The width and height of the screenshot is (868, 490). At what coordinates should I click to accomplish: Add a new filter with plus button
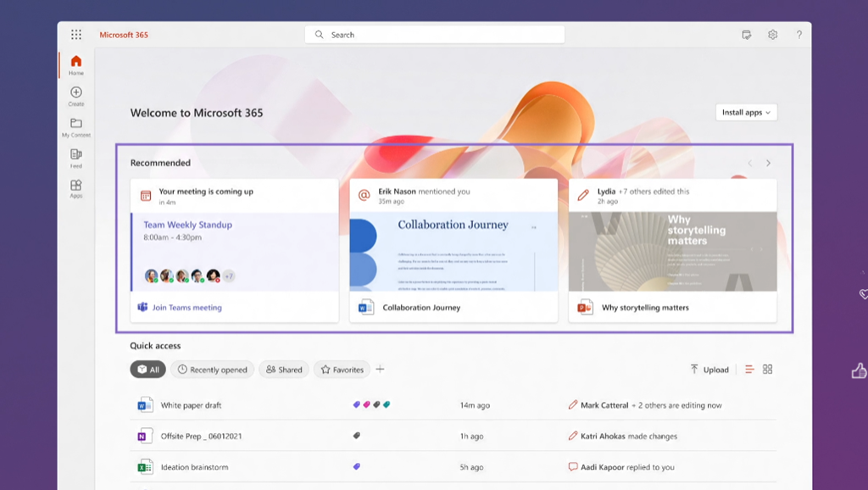click(x=380, y=369)
